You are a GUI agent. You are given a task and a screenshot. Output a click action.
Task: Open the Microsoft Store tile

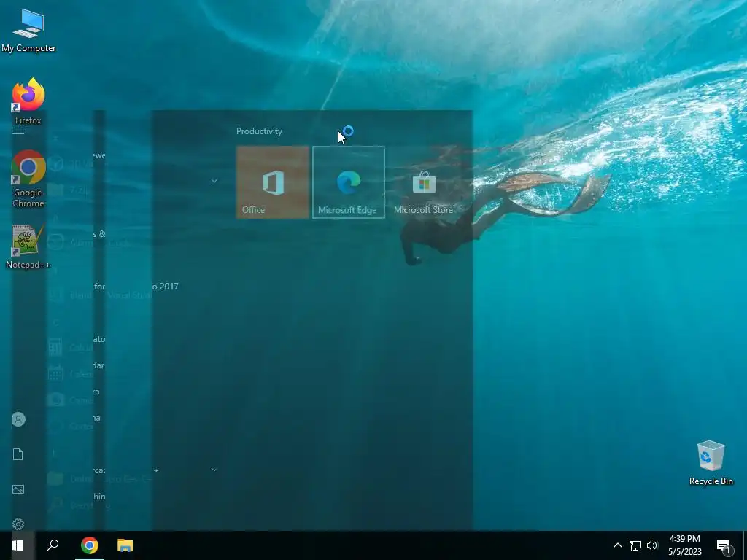pyautogui.click(x=424, y=182)
